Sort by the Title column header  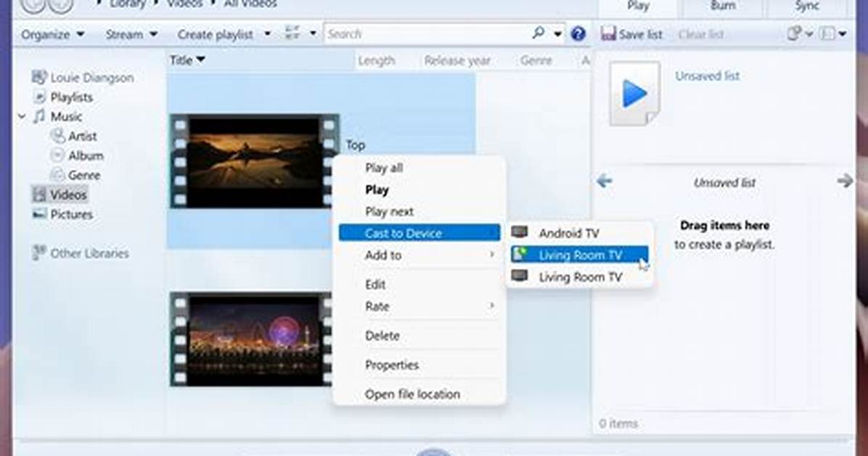click(x=187, y=60)
